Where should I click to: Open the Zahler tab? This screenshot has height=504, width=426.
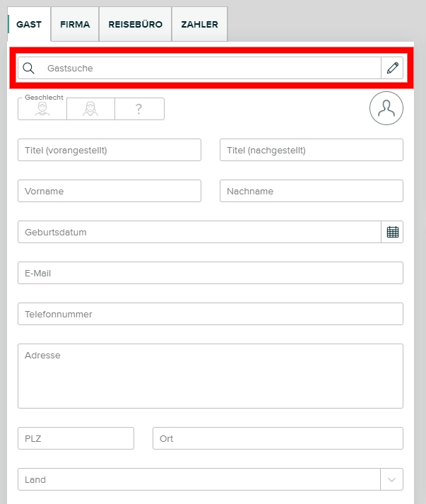point(199,25)
